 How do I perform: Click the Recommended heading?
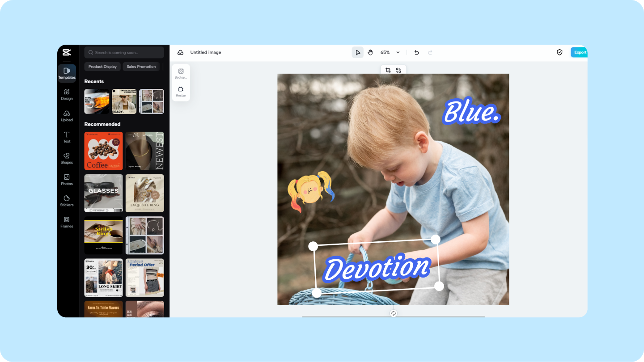tap(102, 124)
